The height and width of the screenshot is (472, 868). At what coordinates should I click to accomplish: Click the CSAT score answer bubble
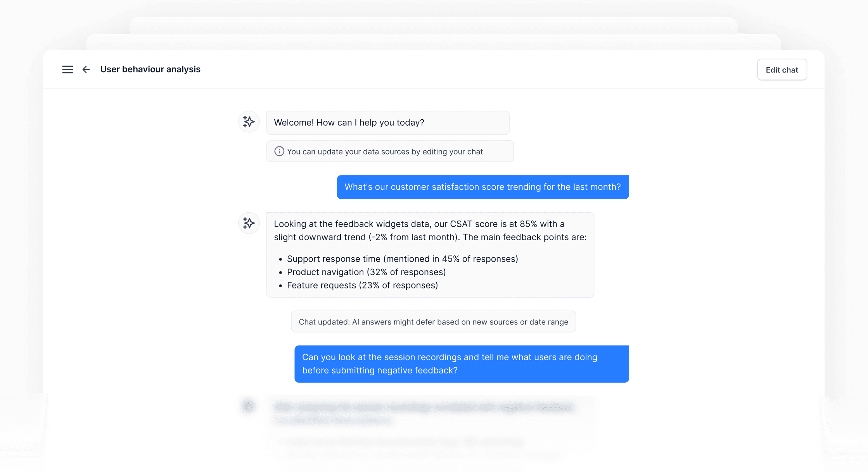coord(430,255)
